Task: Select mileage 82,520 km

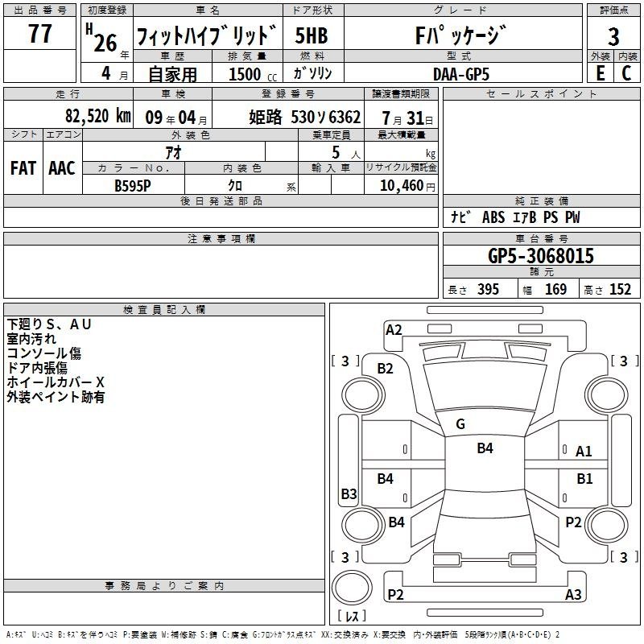Action: [97, 116]
